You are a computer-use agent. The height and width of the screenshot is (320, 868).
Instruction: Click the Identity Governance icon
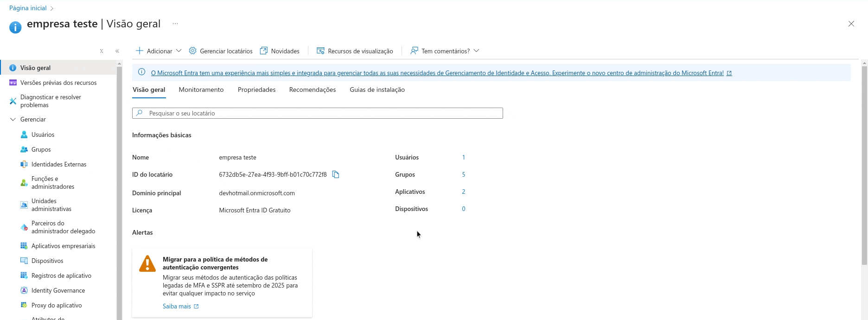24,290
